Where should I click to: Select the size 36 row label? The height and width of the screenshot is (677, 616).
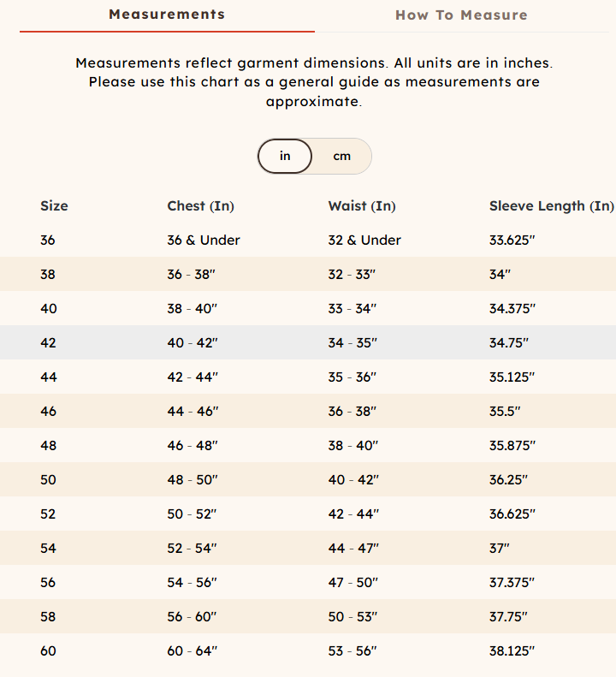click(48, 241)
